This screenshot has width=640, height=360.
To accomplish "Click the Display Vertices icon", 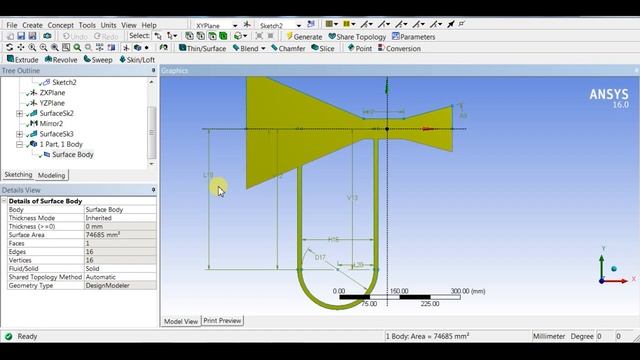I will pyautogui.click(x=462, y=24).
